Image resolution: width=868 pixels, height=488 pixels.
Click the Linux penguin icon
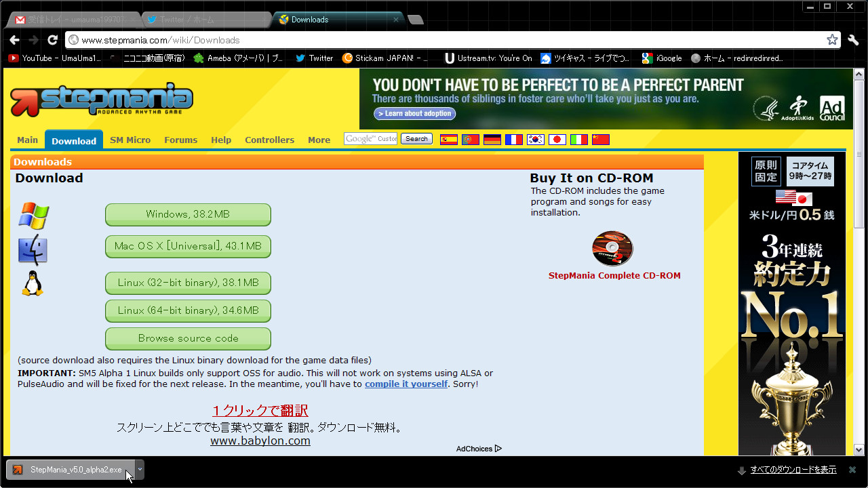coord(32,283)
